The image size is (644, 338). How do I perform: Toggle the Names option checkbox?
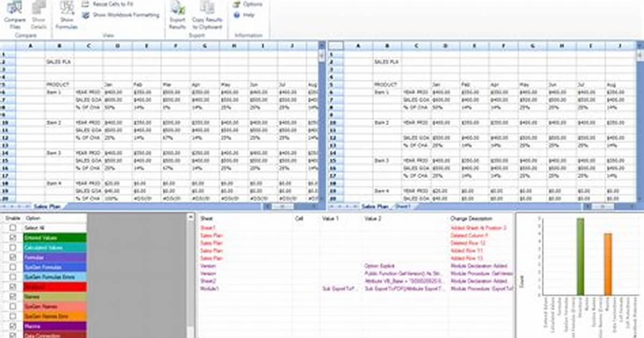point(13,297)
